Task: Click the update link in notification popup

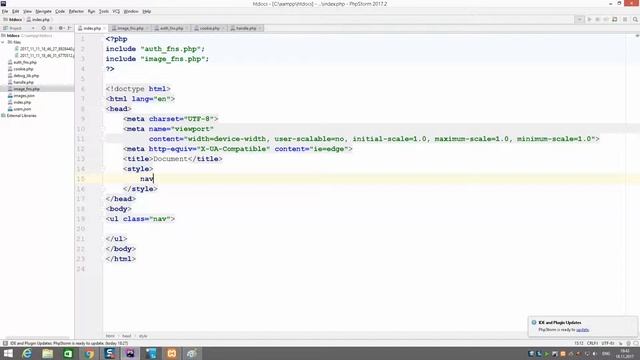Action: tap(582, 329)
